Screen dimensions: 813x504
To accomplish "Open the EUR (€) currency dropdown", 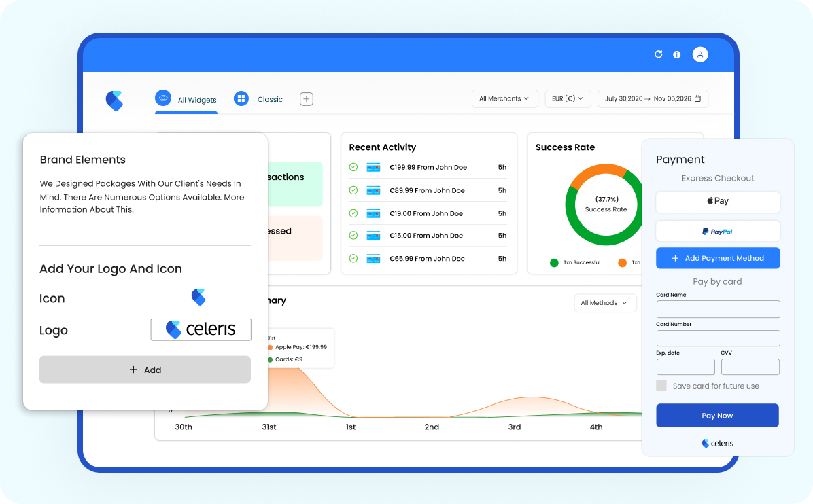I will pos(568,98).
